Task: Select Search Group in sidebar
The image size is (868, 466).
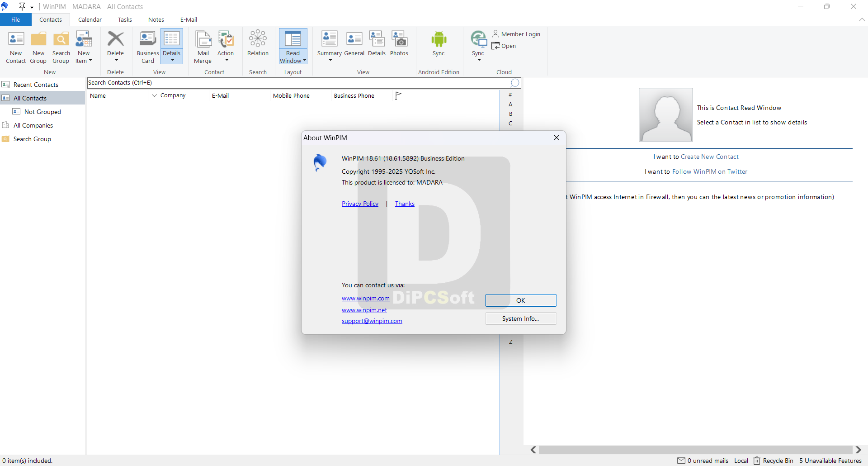Action: point(42,139)
